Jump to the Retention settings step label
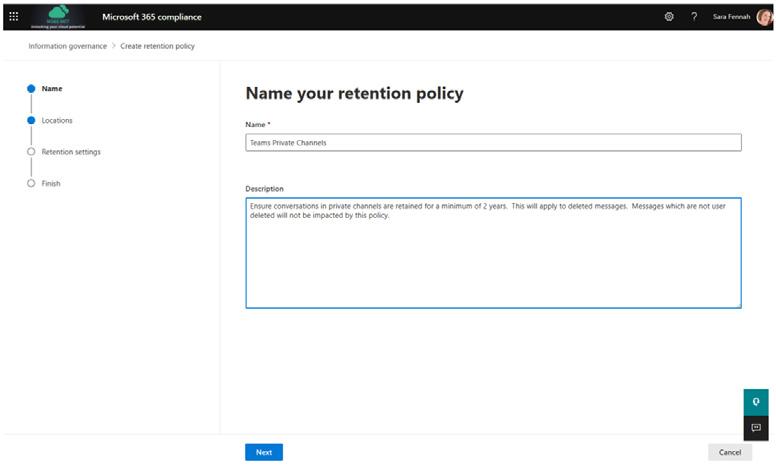The width and height of the screenshot is (776, 468). 71,152
